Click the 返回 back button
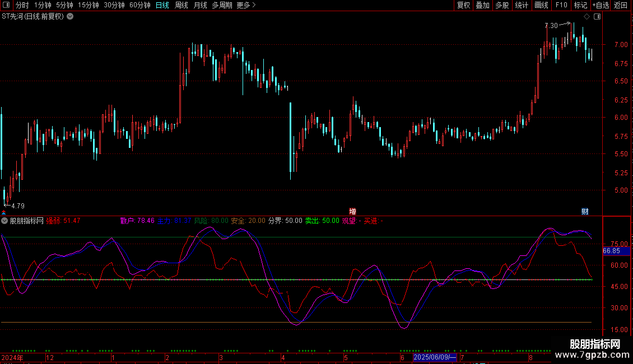Image resolution: width=633 pixels, height=364 pixels. 621,6
